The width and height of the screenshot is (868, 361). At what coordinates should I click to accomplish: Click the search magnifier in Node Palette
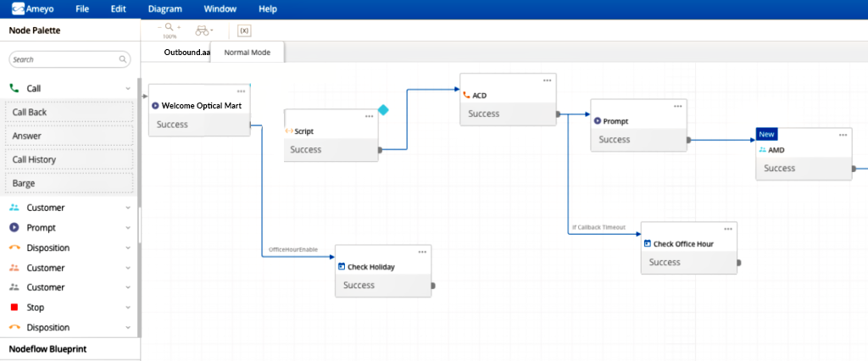[123, 59]
